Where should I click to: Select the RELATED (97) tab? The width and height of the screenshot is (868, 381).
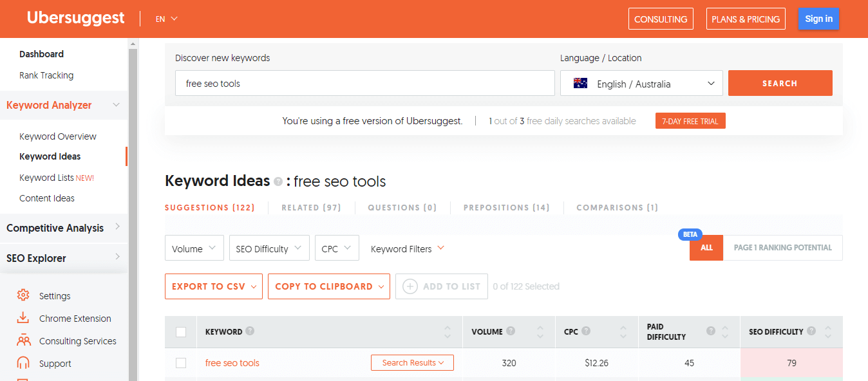311,208
